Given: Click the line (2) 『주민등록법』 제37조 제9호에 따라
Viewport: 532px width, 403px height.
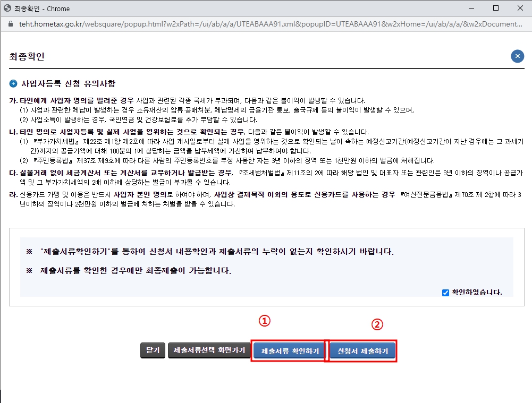Looking at the screenshot, I should coord(227,161).
